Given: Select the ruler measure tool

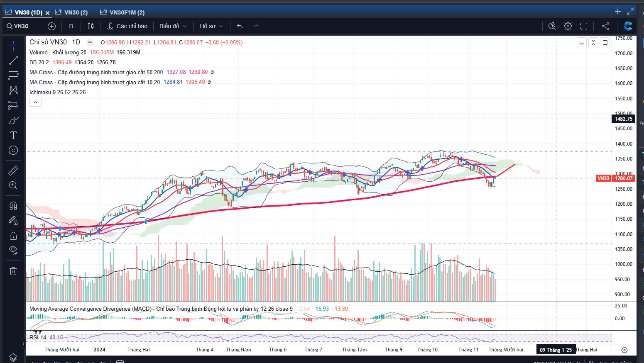Looking at the screenshot, I should tap(13, 170).
